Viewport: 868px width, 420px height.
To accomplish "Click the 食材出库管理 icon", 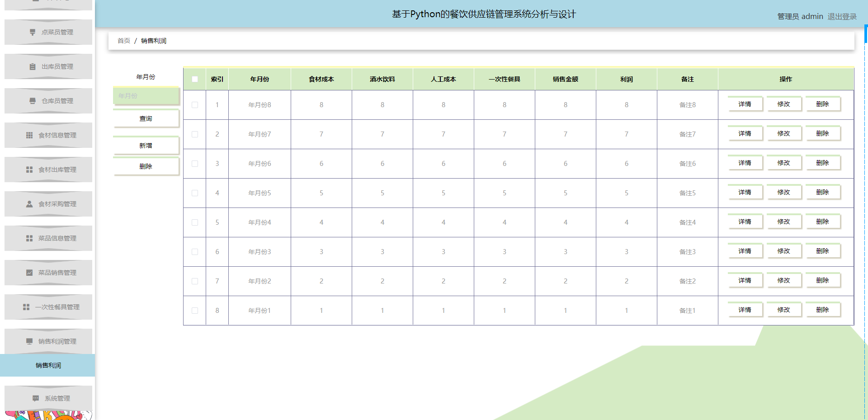I will (x=29, y=170).
